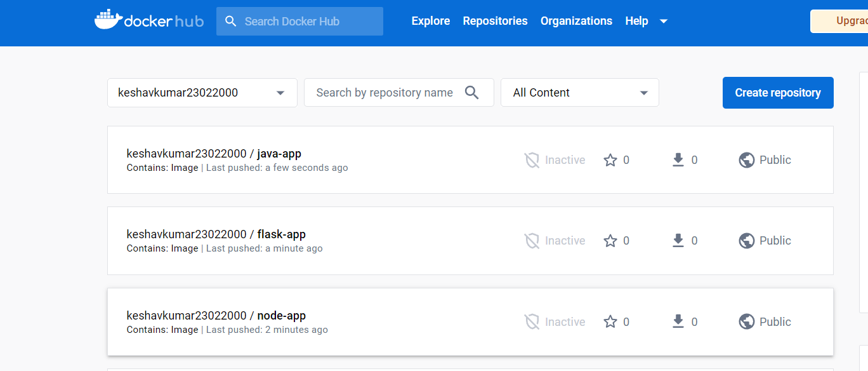This screenshot has width=868, height=371.
Task: Click the Inactive label on java-app row
Action: click(565, 160)
